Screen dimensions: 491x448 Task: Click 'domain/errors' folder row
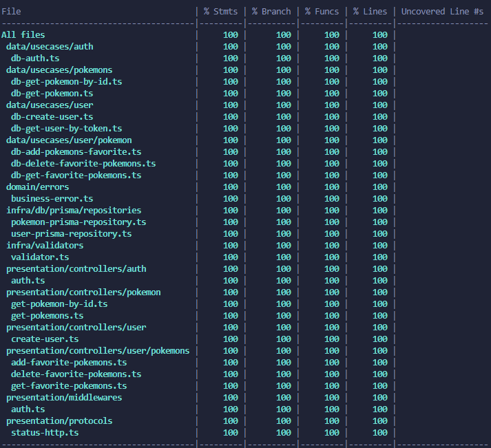click(38, 187)
